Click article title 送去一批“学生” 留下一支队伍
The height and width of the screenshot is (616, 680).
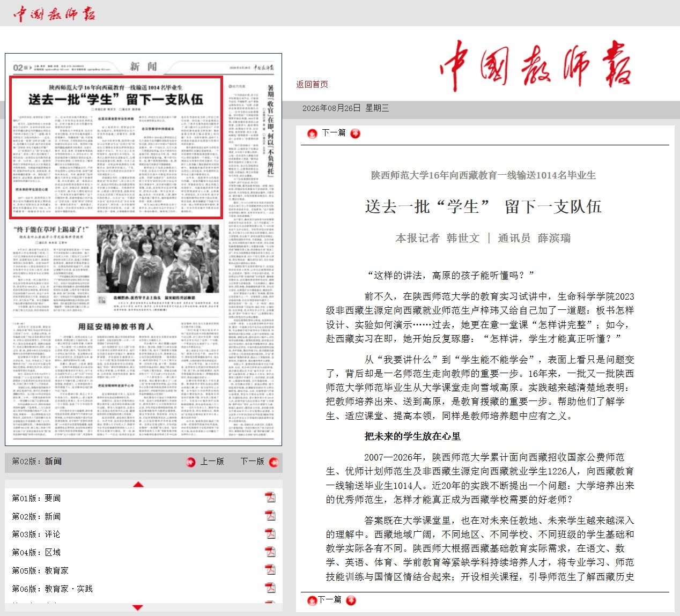click(483, 207)
